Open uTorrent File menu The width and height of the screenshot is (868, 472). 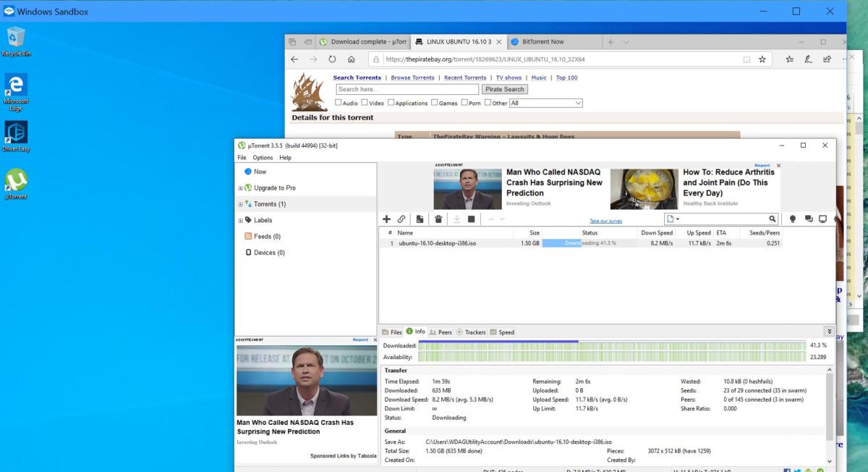[242, 157]
